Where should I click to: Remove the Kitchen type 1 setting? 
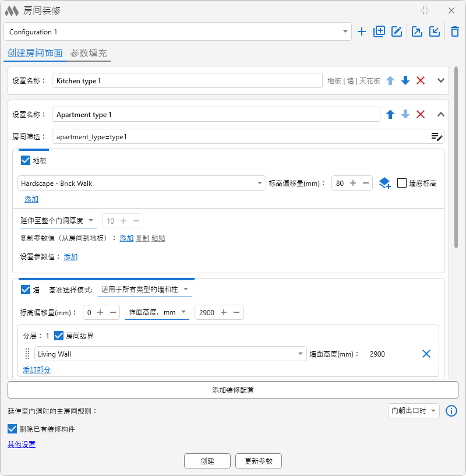point(421,80)
